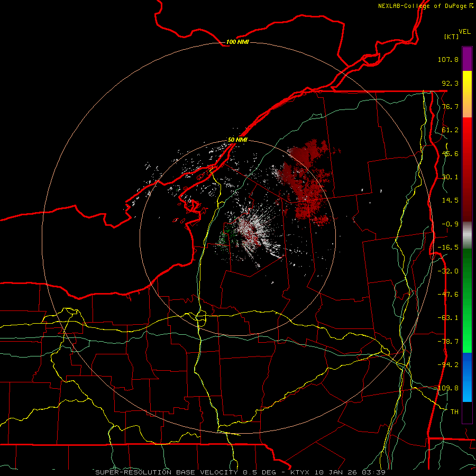Click the -63.1 velocity scale value

(x=448, y=318)
